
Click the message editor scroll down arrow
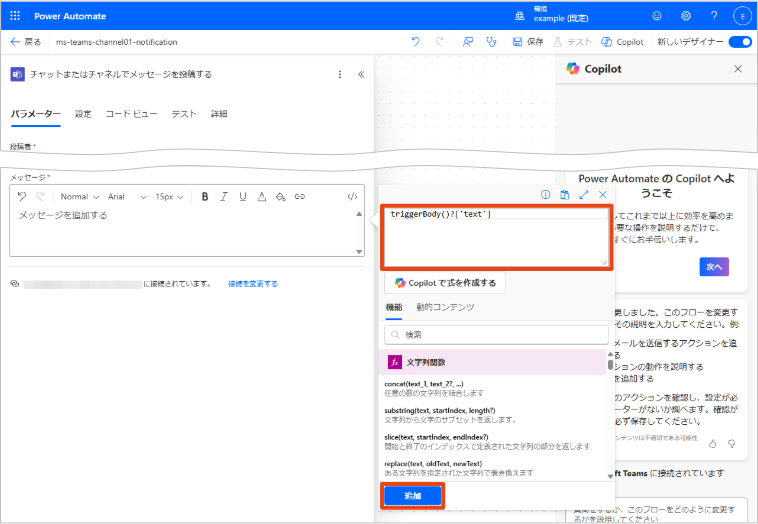[x=359, y=251]
